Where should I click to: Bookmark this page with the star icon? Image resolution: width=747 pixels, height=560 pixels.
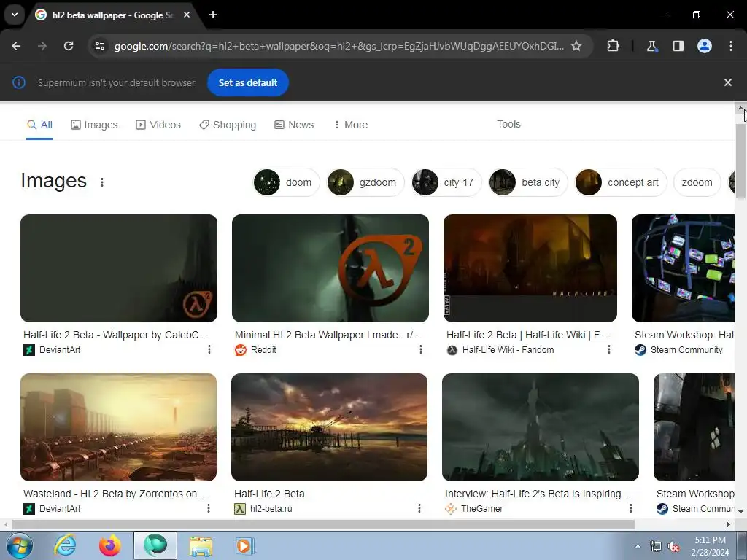click(576, 46)
